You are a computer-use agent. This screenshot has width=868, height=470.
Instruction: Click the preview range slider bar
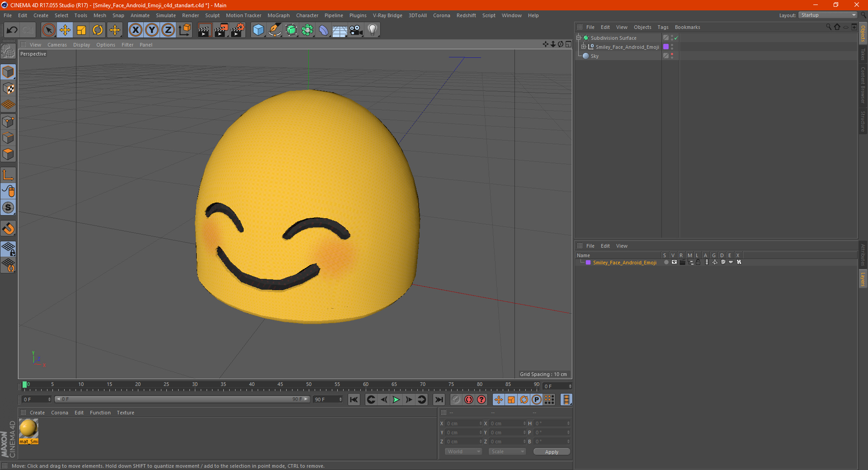tap(183, 399)
